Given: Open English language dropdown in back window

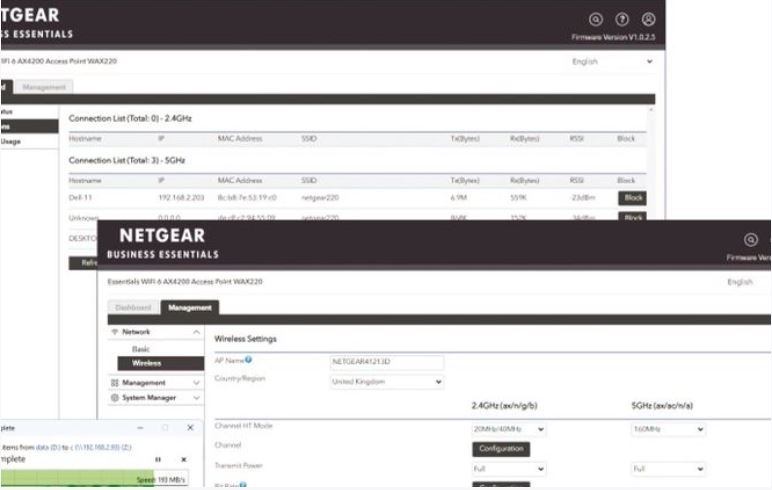Looking at the screenshot, I should pos(613,62).
